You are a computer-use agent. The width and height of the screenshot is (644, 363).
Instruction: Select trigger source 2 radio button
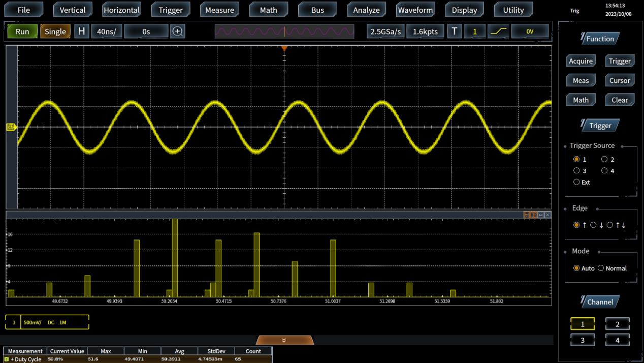pos(604,160)
